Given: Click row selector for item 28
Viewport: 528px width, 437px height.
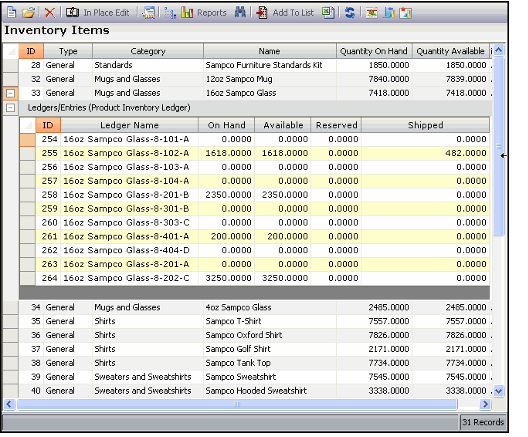Looking at the screenshot, I should [11, 65].
